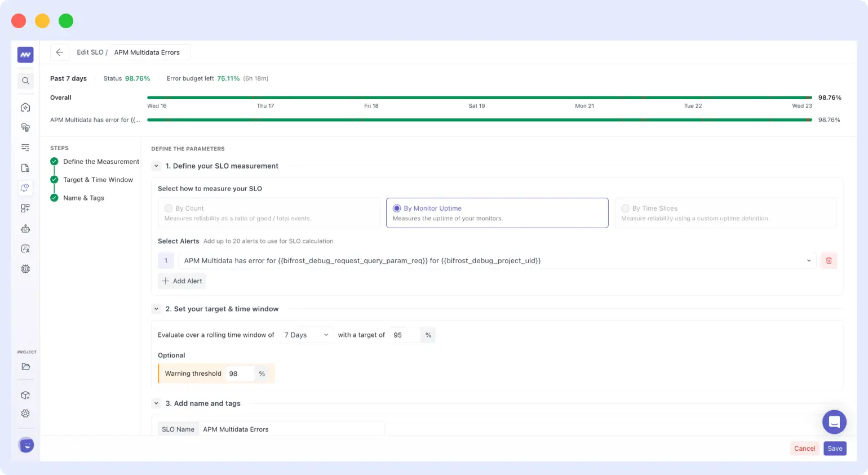Delete the APM Multidata alert with trash icon
This screenshot has height=475, width=868.
click(829, 261)
